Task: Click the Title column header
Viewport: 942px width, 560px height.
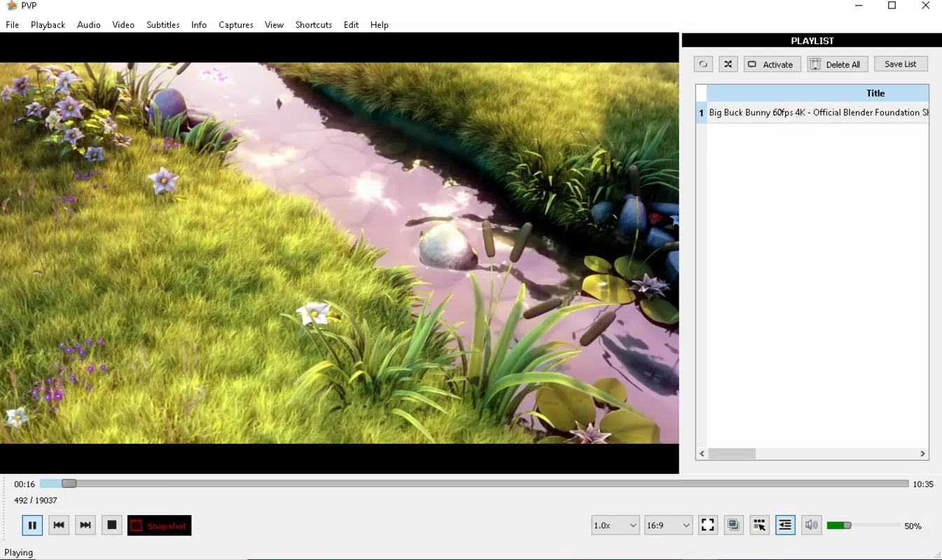Action: (818, 93)
